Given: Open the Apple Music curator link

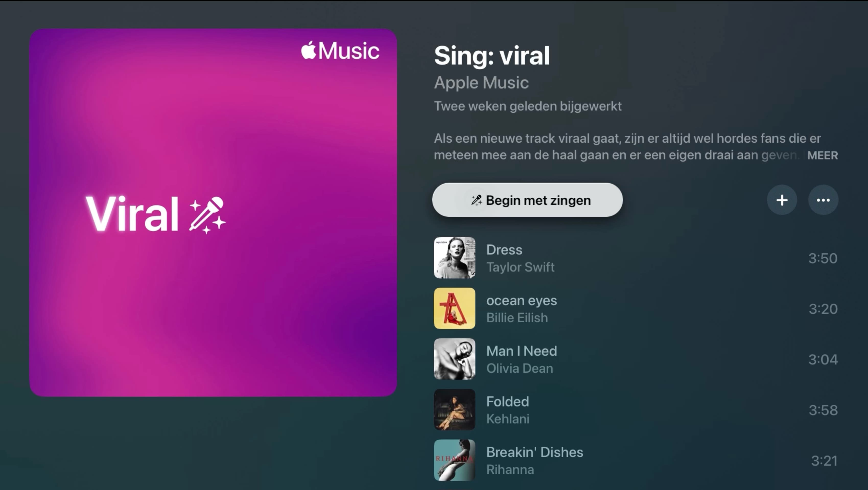Looking at the screenshot, I should click(x=481, y=83).
